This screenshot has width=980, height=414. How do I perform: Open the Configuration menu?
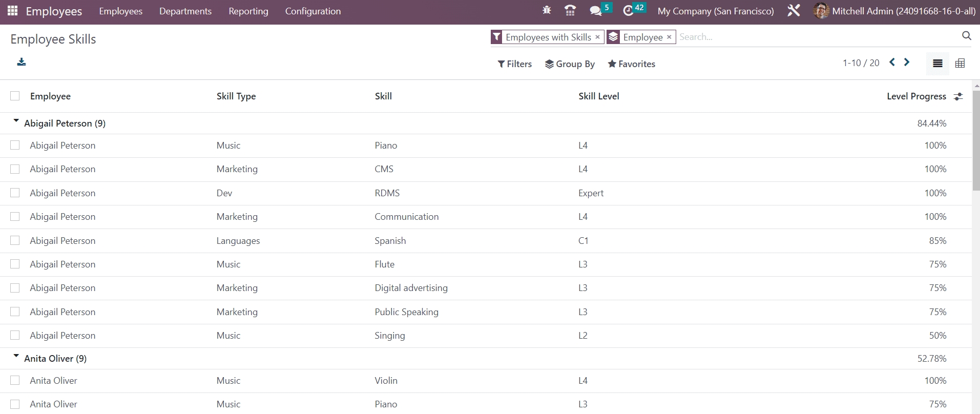pyautogui.click(x=312, y=11)
